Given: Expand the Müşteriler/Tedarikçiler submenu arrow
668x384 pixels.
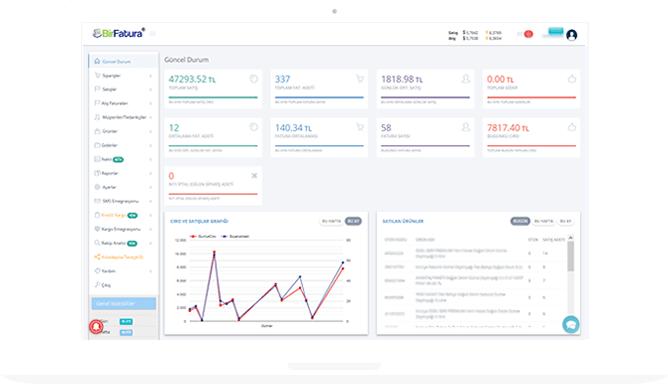Looking at the screenshot, I should click(150, 118).
